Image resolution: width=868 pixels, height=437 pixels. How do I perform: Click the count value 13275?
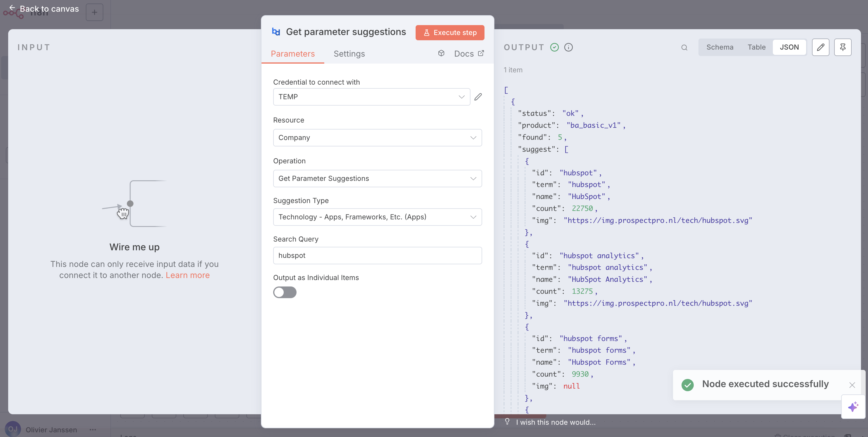pyautogui.click(x=582, y=291)
